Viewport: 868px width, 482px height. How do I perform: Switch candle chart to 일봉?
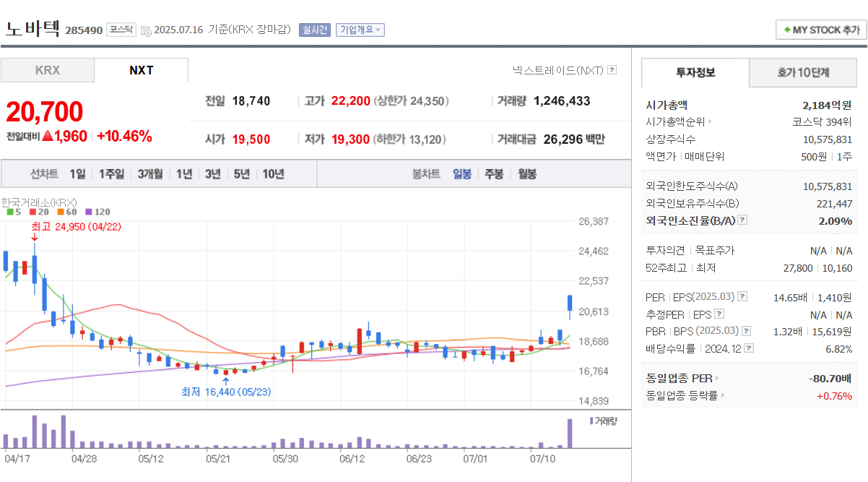point(462,174)
